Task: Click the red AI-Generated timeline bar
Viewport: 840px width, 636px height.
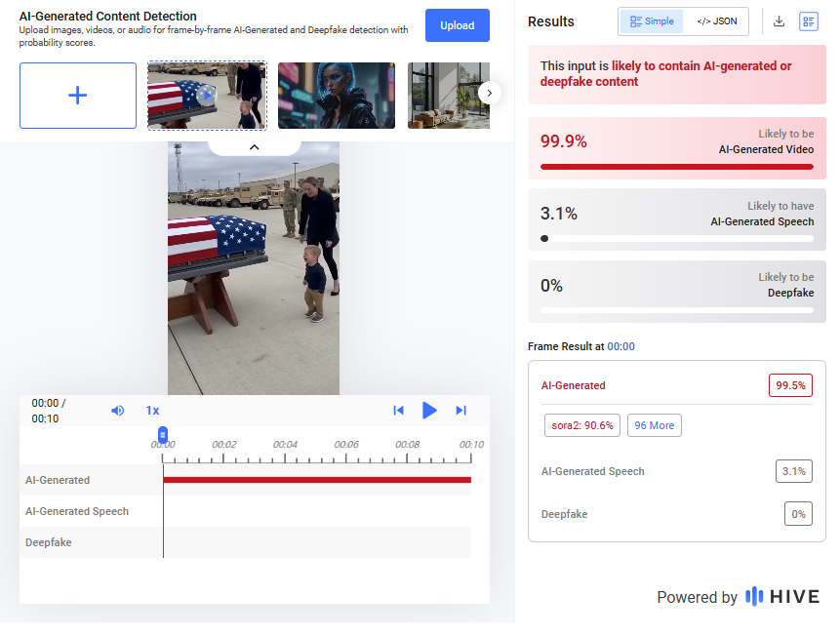Action: pos(317,480)
